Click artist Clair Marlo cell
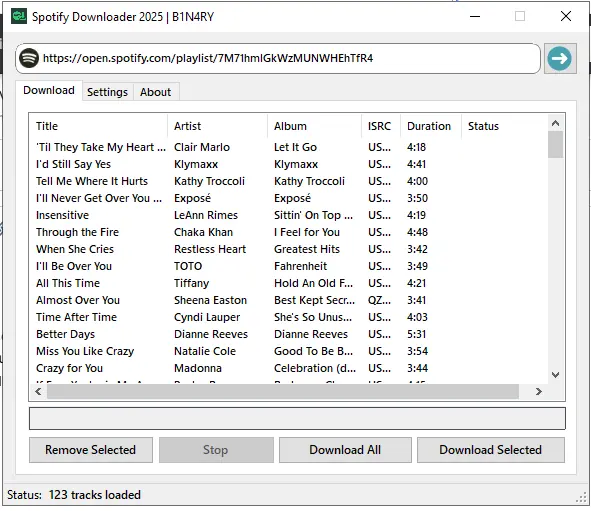This screenshot has height=511, width=591. coord(202,147)
